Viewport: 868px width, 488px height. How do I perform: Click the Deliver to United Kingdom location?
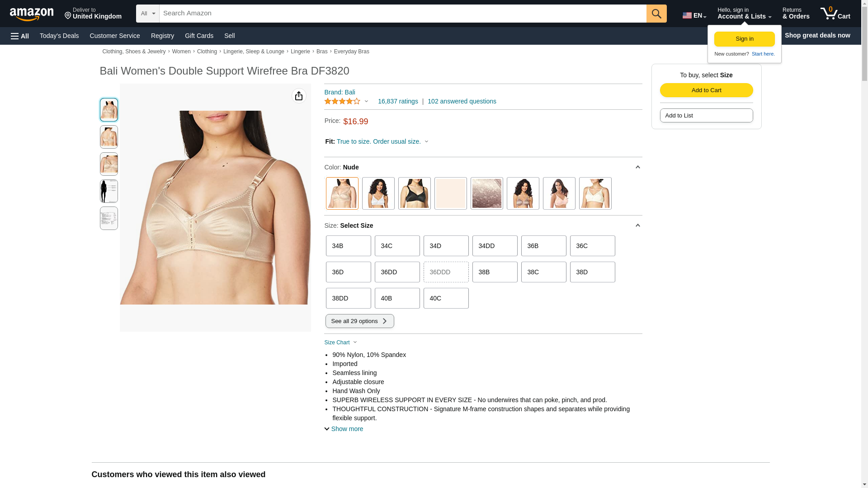click(93, 14)
